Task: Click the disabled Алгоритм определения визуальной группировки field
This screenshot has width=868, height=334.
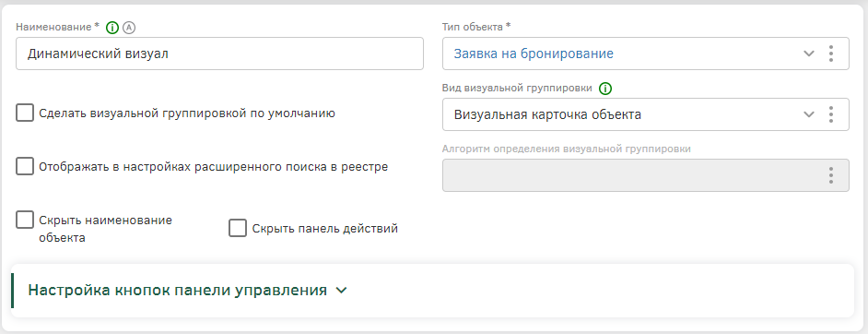Action: (645, 175)
